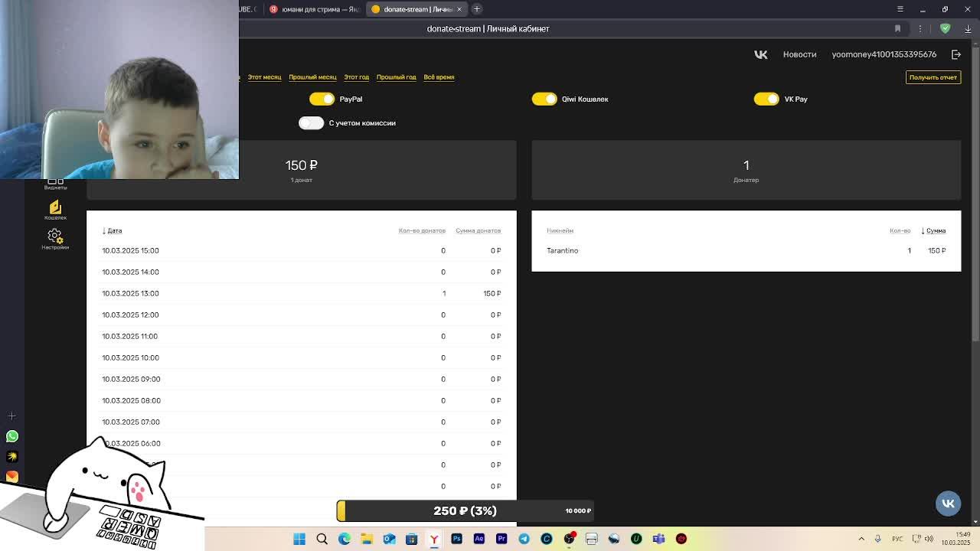Toggle the VK Pay switch
The height and width of the screenshot is (551, 980).
point(766,99)
